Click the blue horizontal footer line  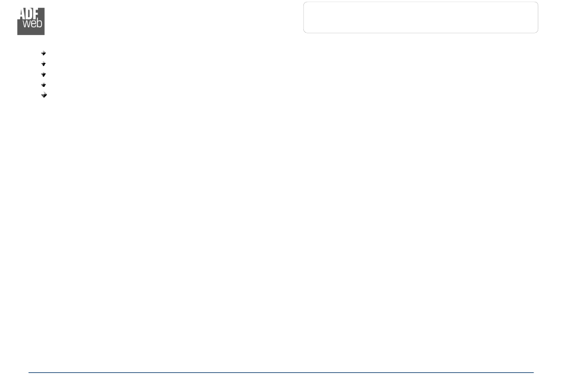coord(281,372)
